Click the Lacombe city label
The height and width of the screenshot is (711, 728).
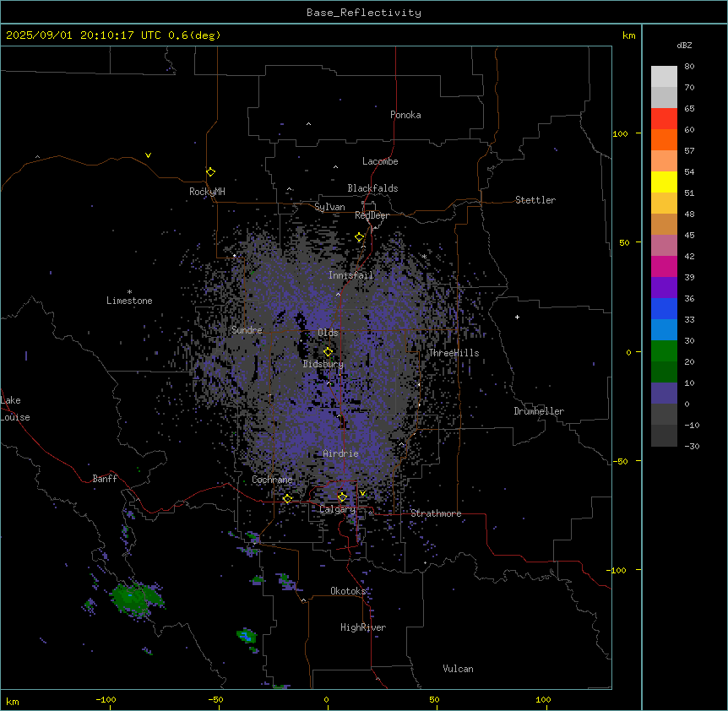point(380,161)
